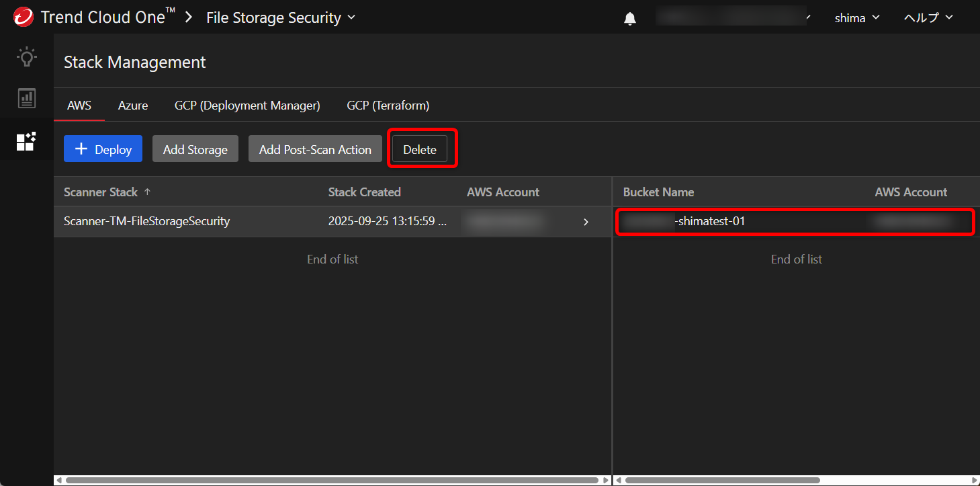
Task: Click the scanner stack list horizontal scrollbar
Action: pyautogui.click(x=332, y=480)
